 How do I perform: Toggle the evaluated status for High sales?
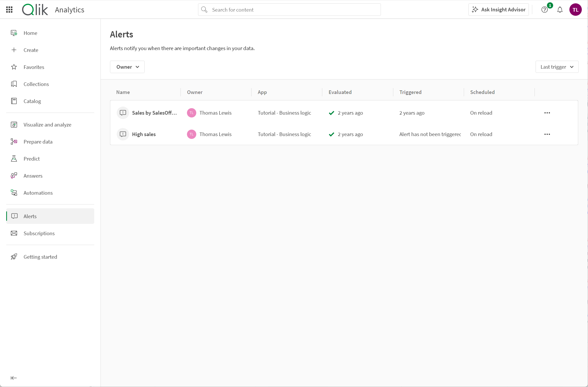coord(331,134)
